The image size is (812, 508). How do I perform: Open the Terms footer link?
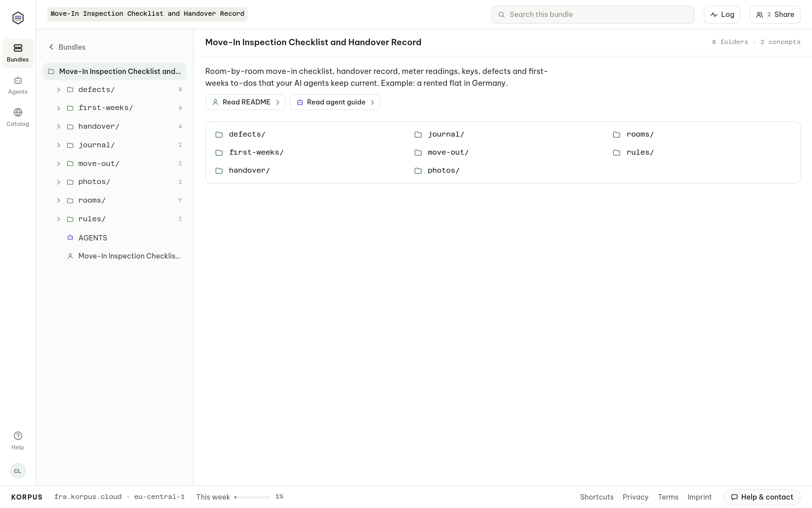pyautogui.click(x=668, y=497)
